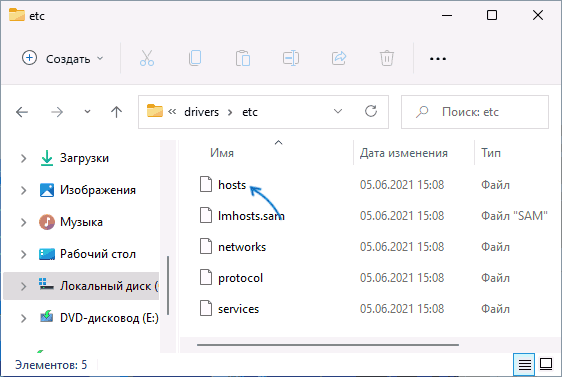The width and height of the screenshot is (562, 377).
Task: Click the Cut scissors icon
Action: 147,58
